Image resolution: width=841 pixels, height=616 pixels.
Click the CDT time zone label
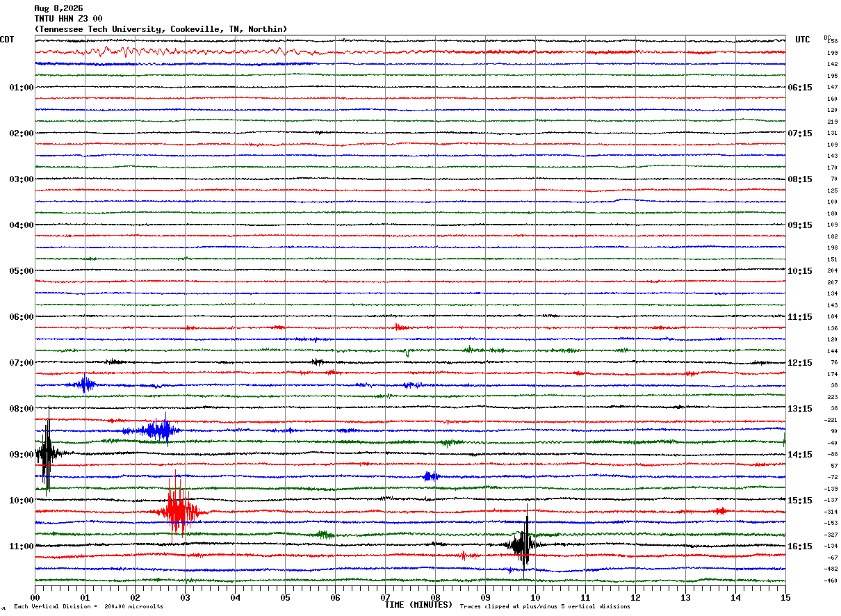[7, 40]
